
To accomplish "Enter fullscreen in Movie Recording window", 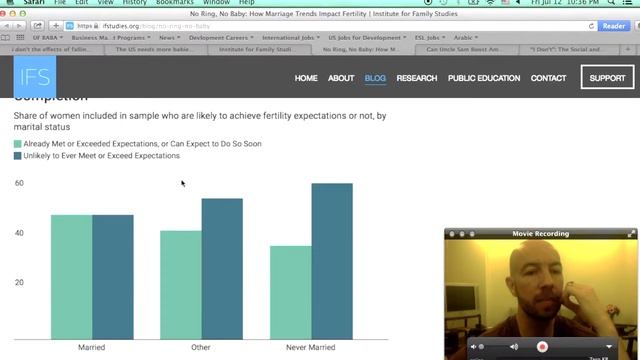I will click(631, 233).
